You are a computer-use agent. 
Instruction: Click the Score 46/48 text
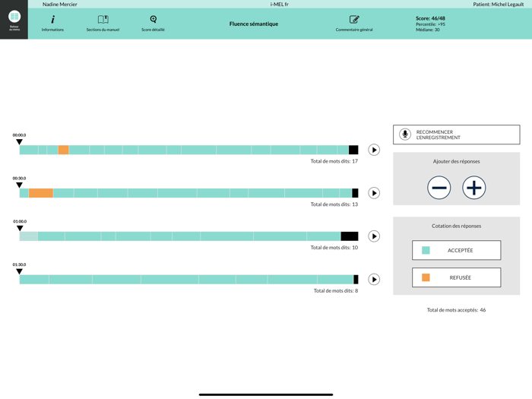pos(430,18)
